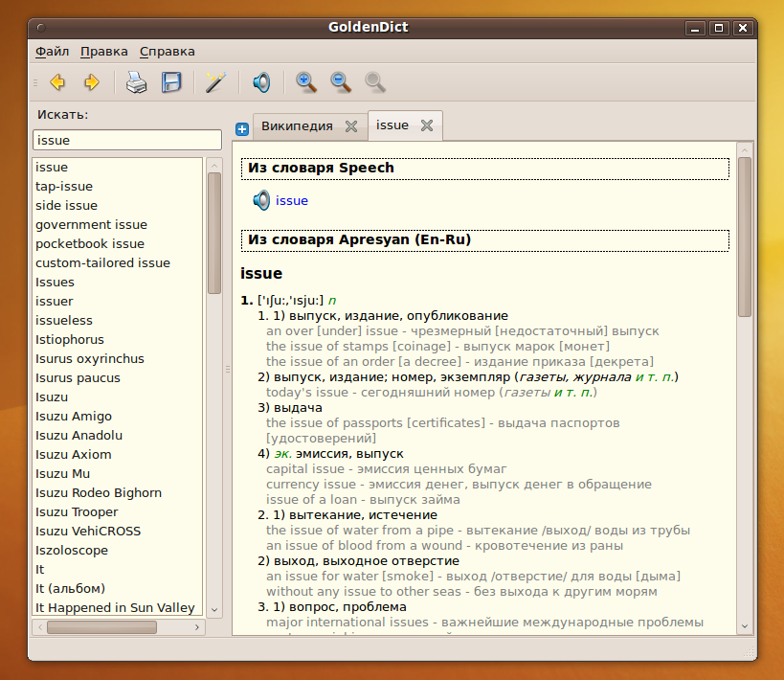The height and width of the screenshot is (680, 784).
Task: Open the magic wand scan popup tool
Action: click(215, 82)
